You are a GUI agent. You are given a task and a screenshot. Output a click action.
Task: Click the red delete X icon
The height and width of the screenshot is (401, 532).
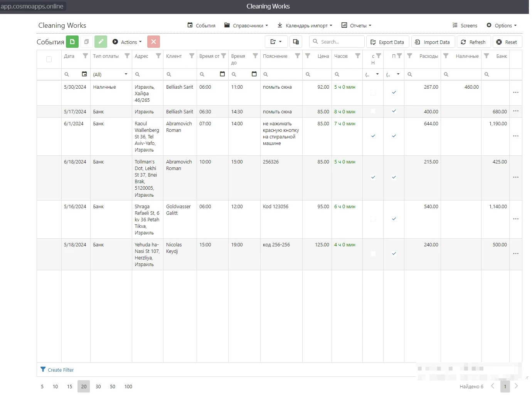click(153, 42)
